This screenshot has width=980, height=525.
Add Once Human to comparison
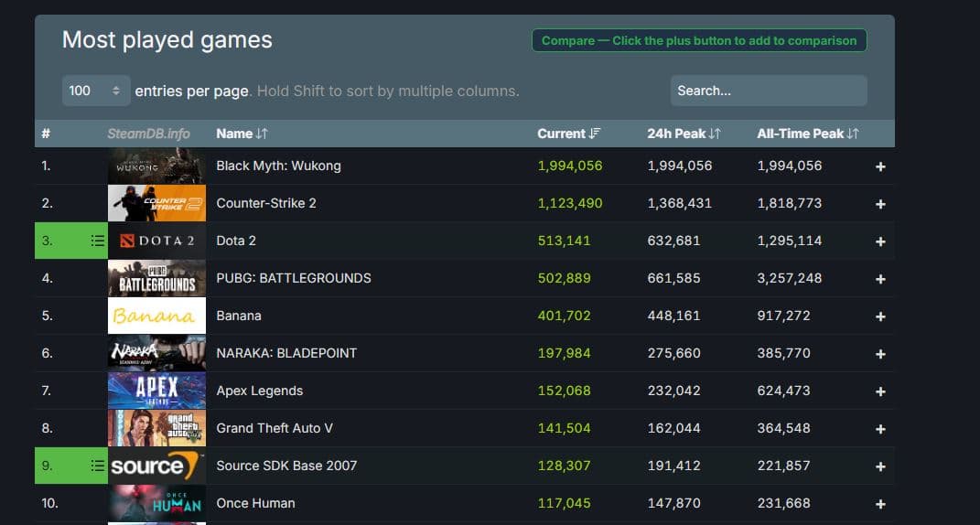(880, 504)
